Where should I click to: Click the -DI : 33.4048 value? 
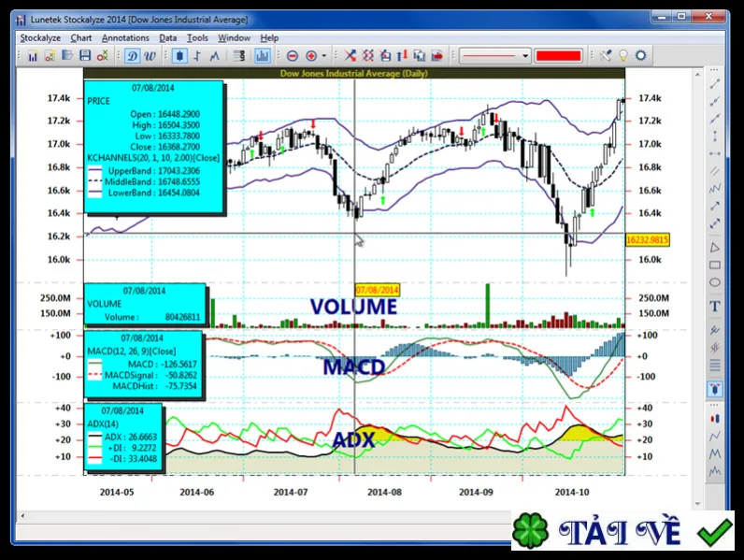click(141, 458)
